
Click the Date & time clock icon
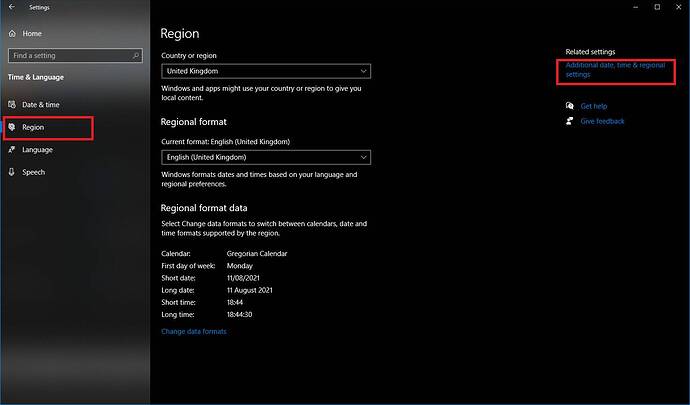click(x=12, y=104)
